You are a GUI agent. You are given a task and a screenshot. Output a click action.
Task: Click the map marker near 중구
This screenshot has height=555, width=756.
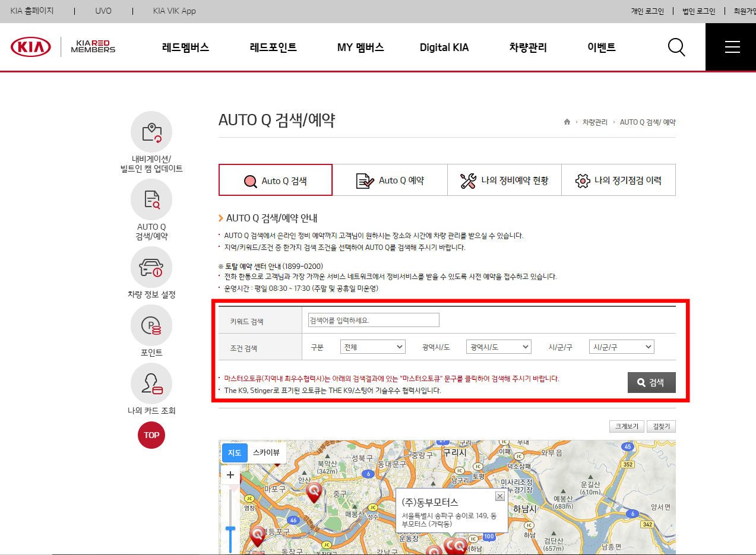[x=314, y=492]
